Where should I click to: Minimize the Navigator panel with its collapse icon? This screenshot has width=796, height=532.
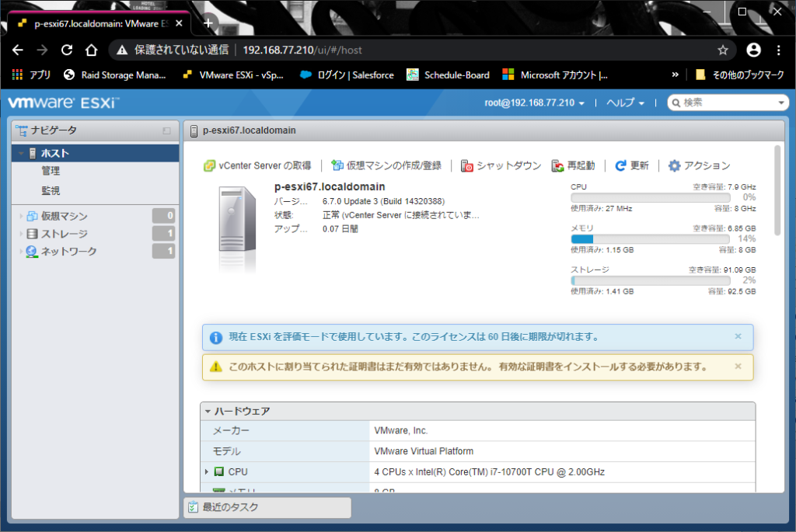(166, 130)
